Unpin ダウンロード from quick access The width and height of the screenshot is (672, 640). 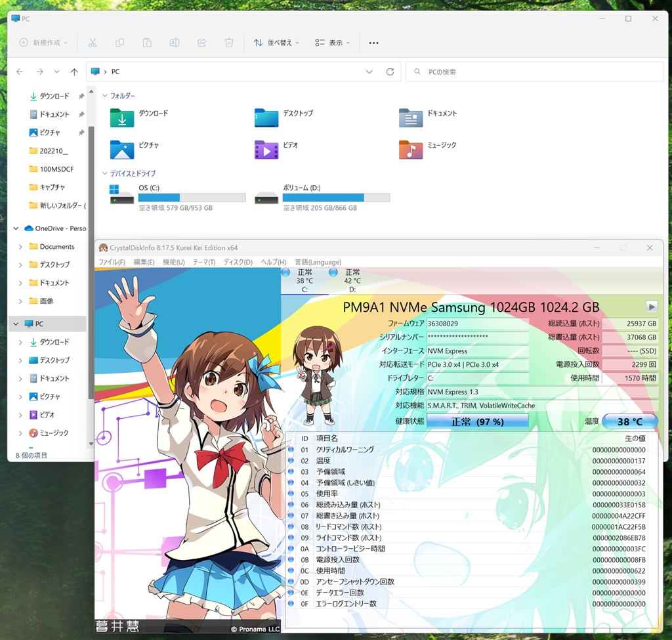(81, 96)
